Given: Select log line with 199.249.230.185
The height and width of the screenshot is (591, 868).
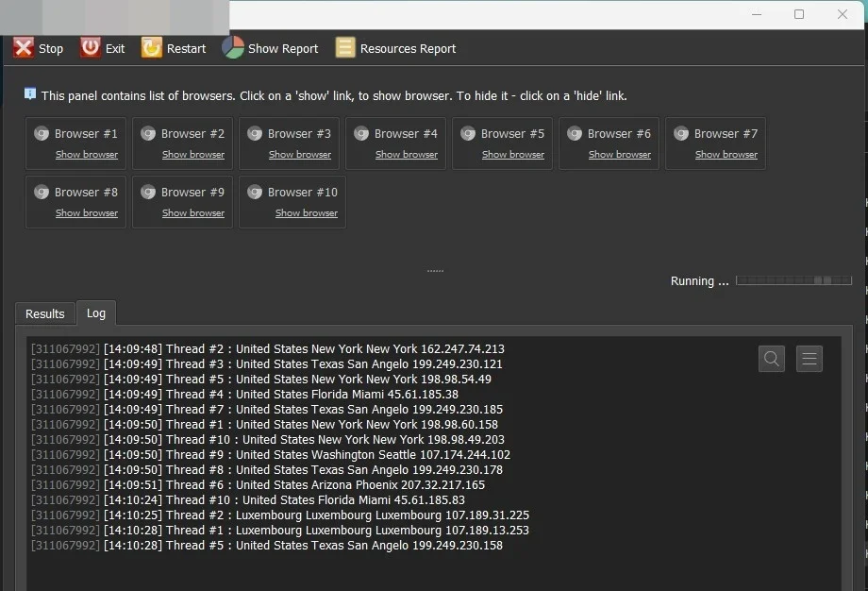Looking at the screenshot, I should point(267,410).
